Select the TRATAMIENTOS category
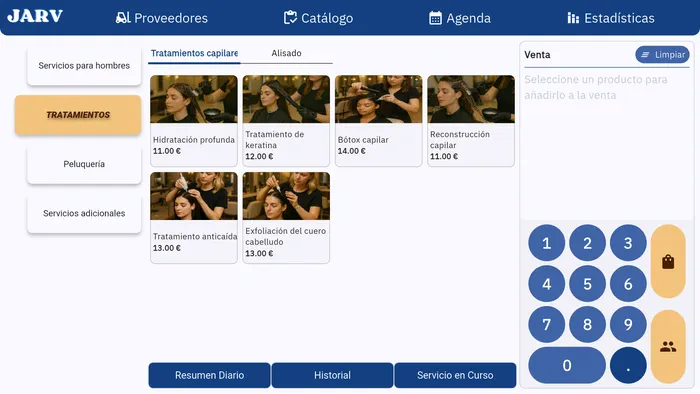700x394 pixels. pos(78,115)
